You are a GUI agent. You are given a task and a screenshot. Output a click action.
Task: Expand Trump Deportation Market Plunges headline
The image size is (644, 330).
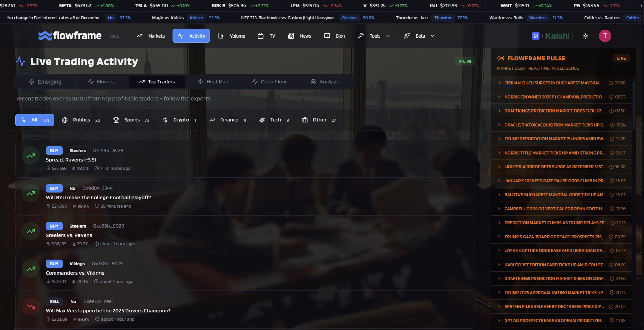point(561,139)
